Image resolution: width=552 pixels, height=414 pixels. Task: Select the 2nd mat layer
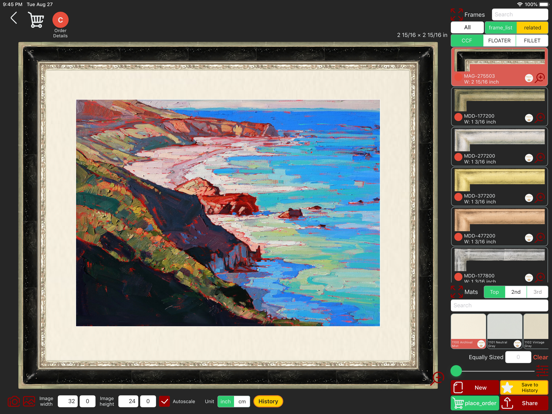coord(516,292)
